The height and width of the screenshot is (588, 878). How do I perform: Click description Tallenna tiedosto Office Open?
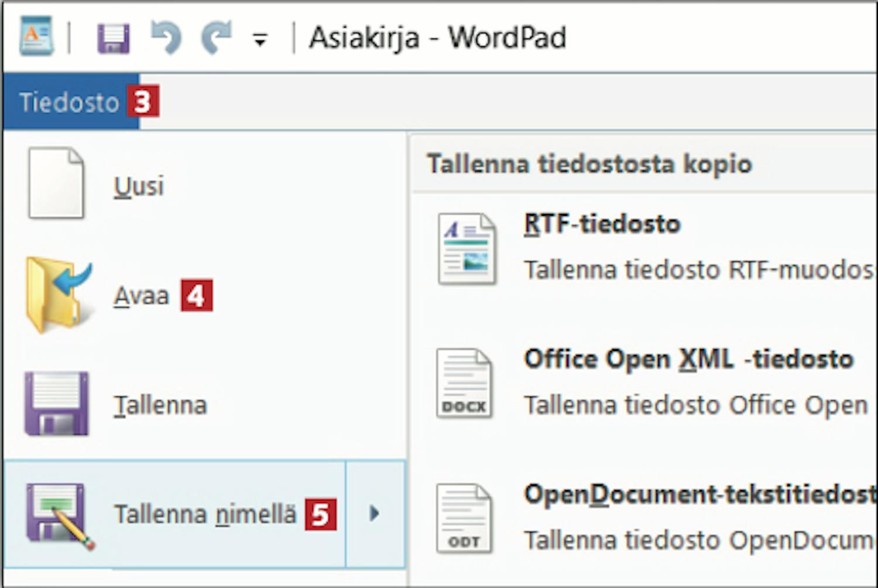click(696, 405)
